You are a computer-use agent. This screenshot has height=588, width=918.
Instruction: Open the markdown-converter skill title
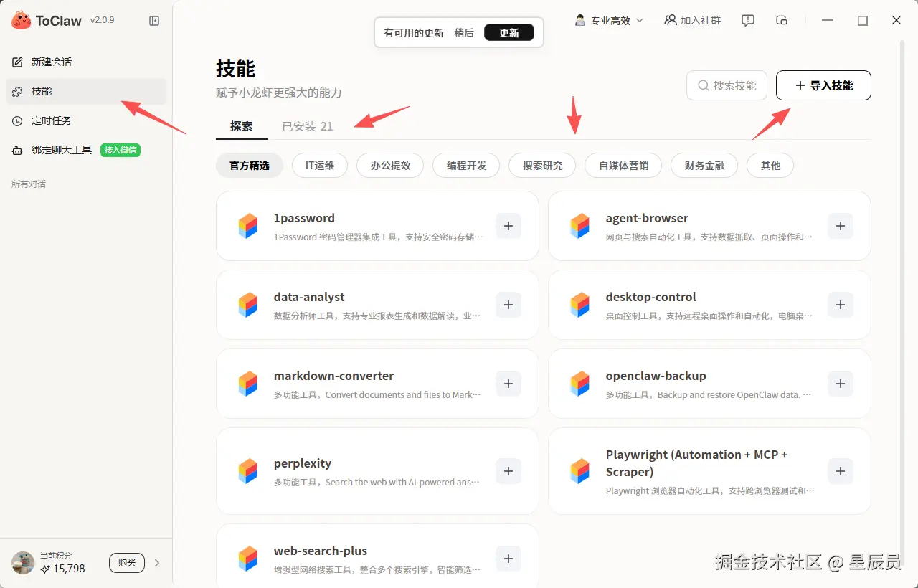(x=333, y=376)
